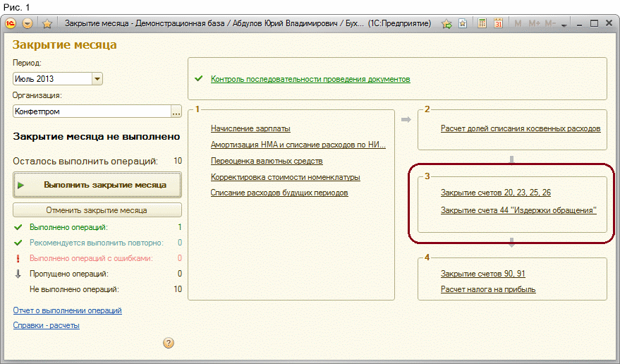Open Закрытие счетов 20, 23, 25, 26
The image size is (620, 364).
(496, 193)
